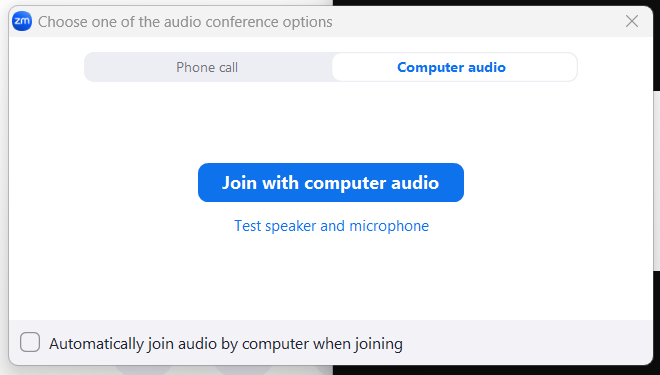Enable automatically join audio checkbox
Image resolution: width=660 pixels, height=375 pixels.
tap(30, 342)
